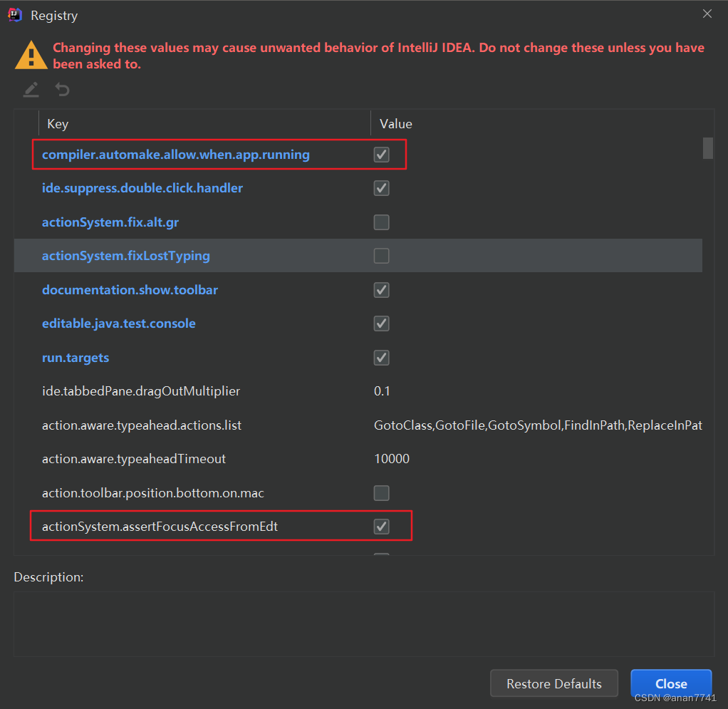Screen dimensions: 728x709
Task: Uncheck ide.suppress.double.click.handler checkbox
Action: 382,188
